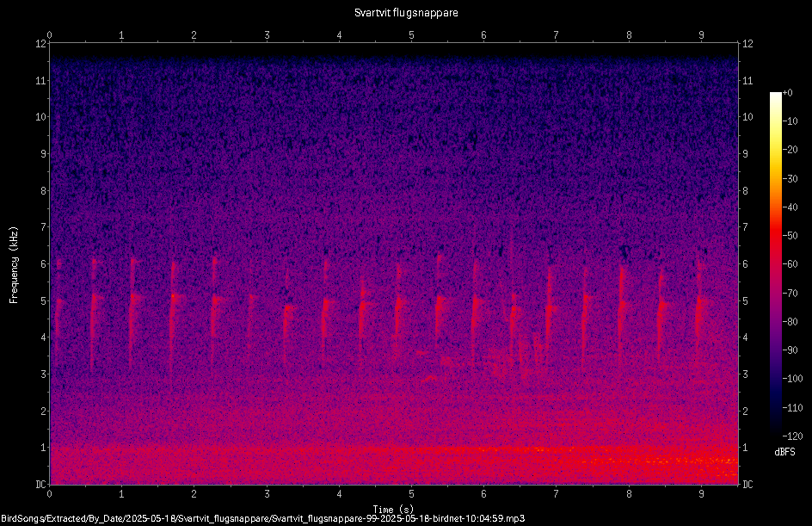Click the mp3 file path text at the bottom
Image resolution: width=812 pixels, height=526 pixels.
pos(262,518)
